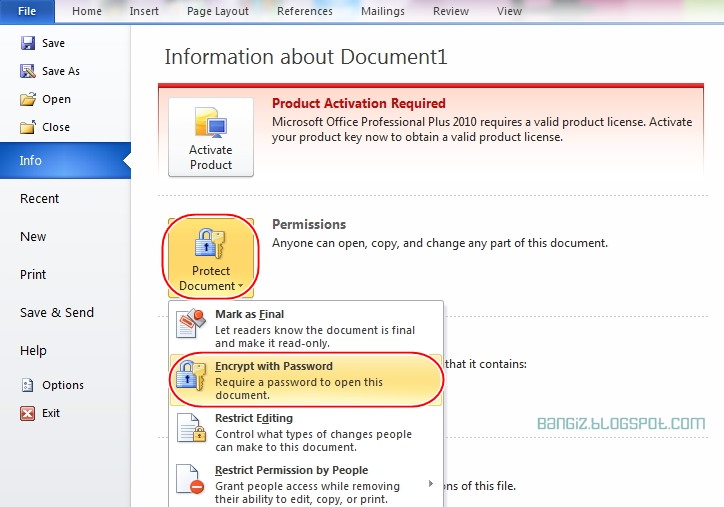The width and height of the screenshot is (724, 507).
Task: Go to the Mailings tab
Action: (383, 11)
